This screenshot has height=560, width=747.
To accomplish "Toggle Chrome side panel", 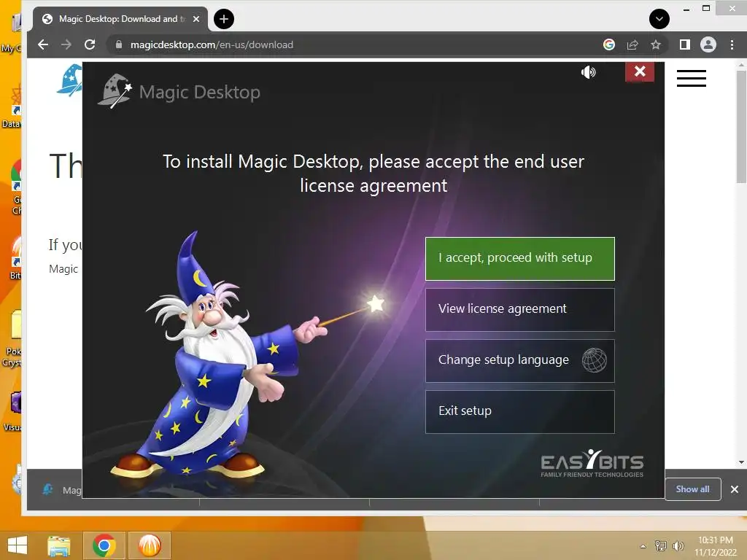I will [684, 44].
